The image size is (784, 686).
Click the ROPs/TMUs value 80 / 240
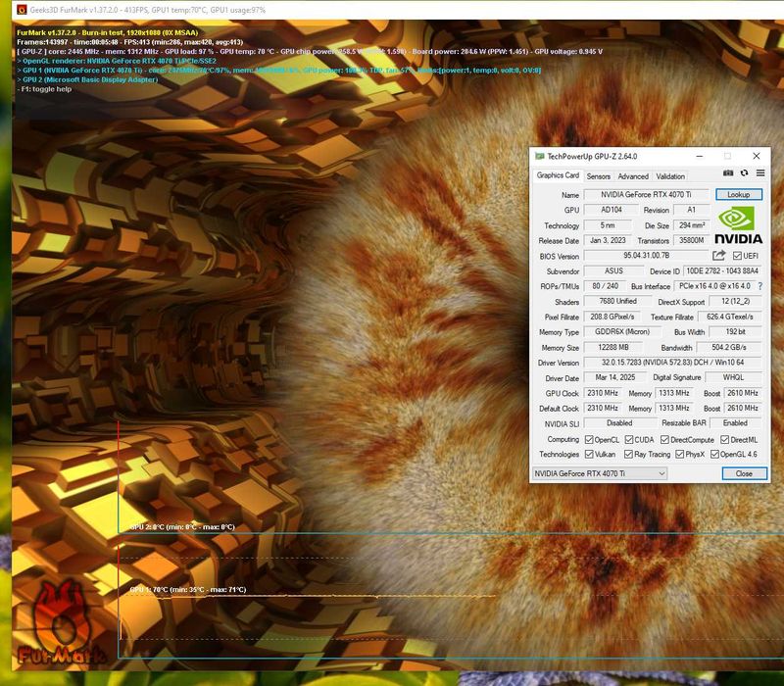[605, 286]
